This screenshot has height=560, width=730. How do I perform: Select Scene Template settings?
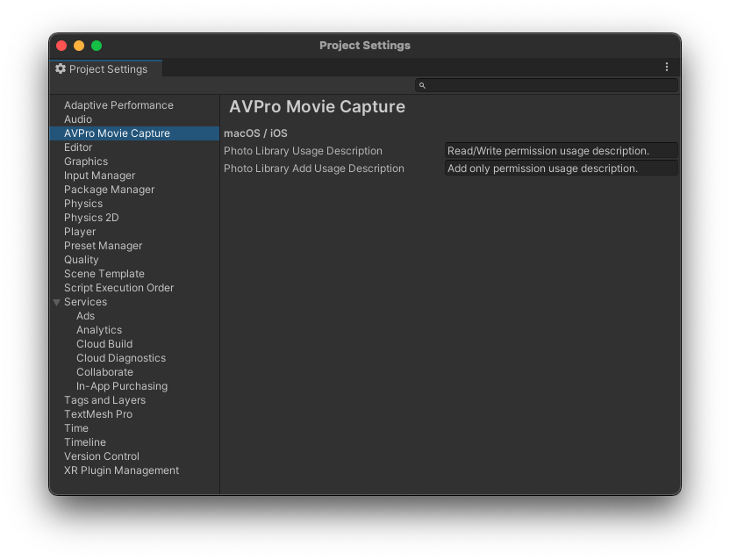104,274
